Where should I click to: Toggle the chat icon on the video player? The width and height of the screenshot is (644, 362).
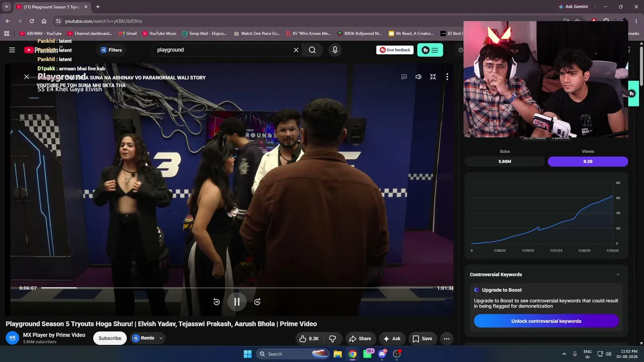[x=404, y=77]
